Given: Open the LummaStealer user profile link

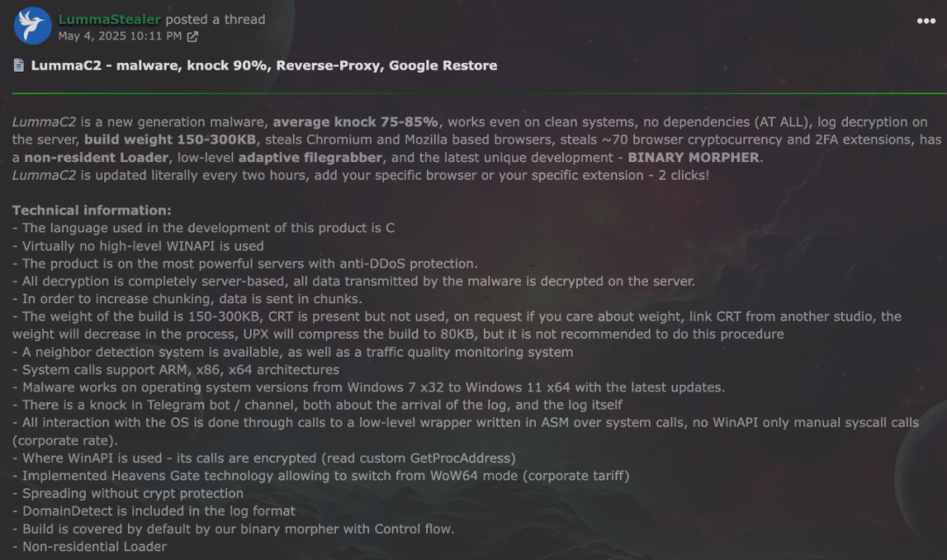Looking at the screenshot, I should pyautogui.click(x=110, y=19).
